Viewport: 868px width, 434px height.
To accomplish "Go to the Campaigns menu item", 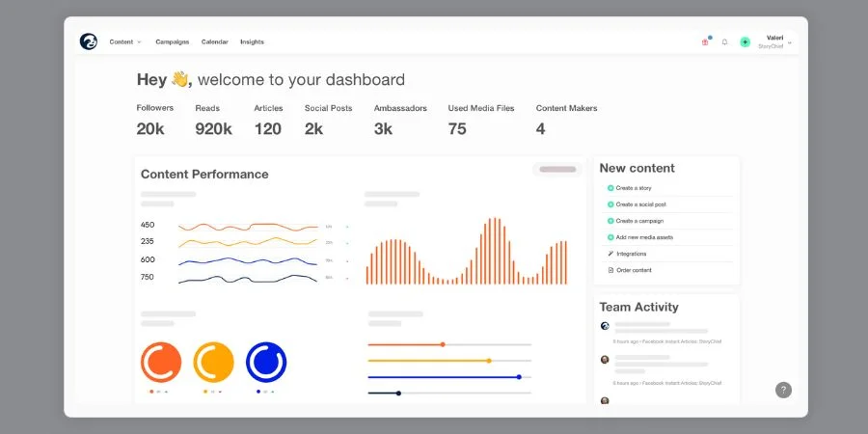I will click(x=172, y=42).
